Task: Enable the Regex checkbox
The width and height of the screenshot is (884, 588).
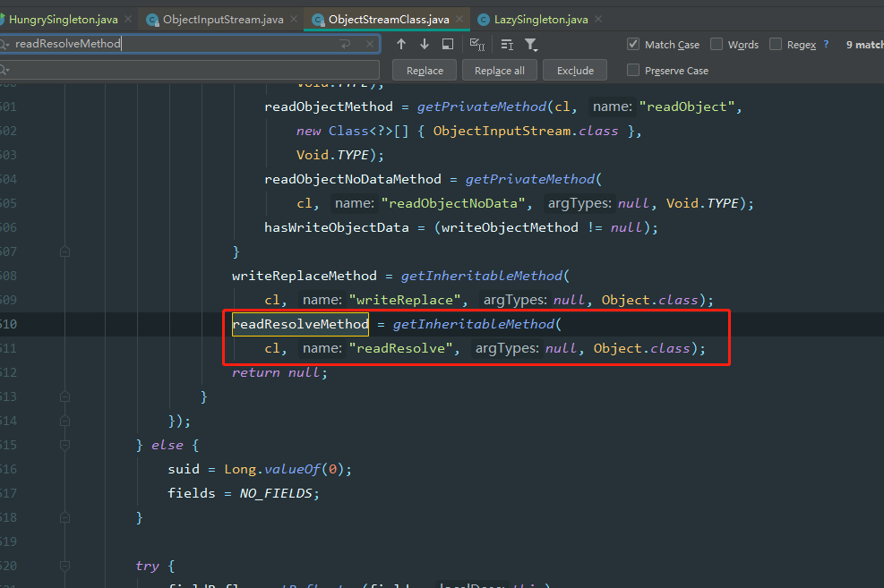Action: tap(776, 44)
